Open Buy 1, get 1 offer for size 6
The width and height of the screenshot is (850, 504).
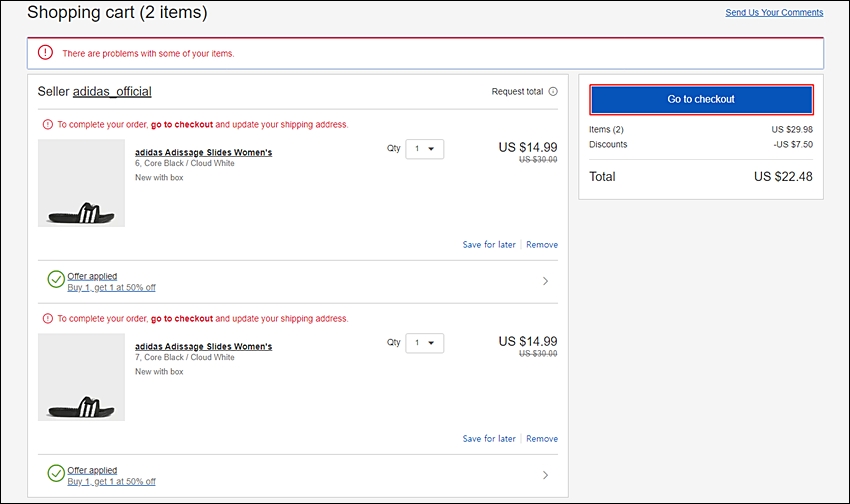(111, 288)
